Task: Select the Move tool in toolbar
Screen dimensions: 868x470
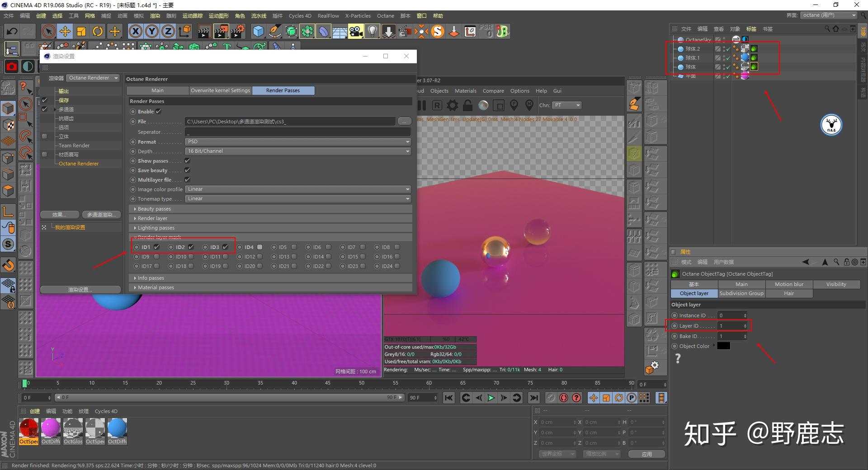Action: coord(65,31)
